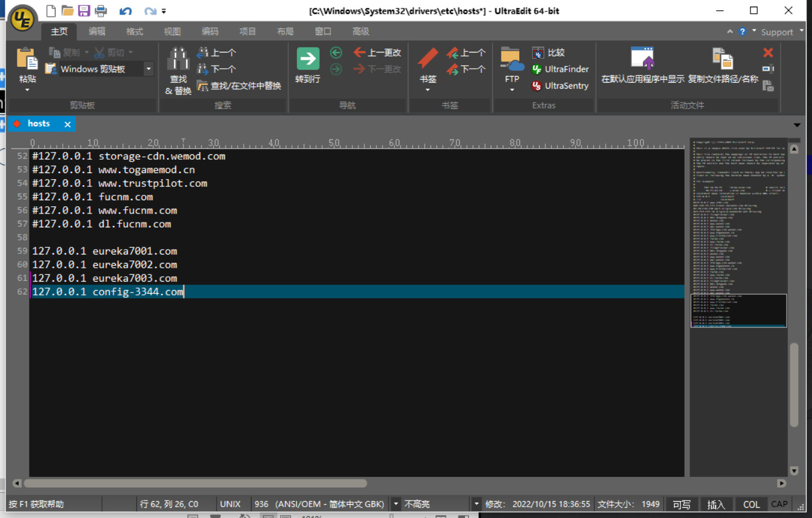Click the UltraEdit application logo button

click(24, 18)
